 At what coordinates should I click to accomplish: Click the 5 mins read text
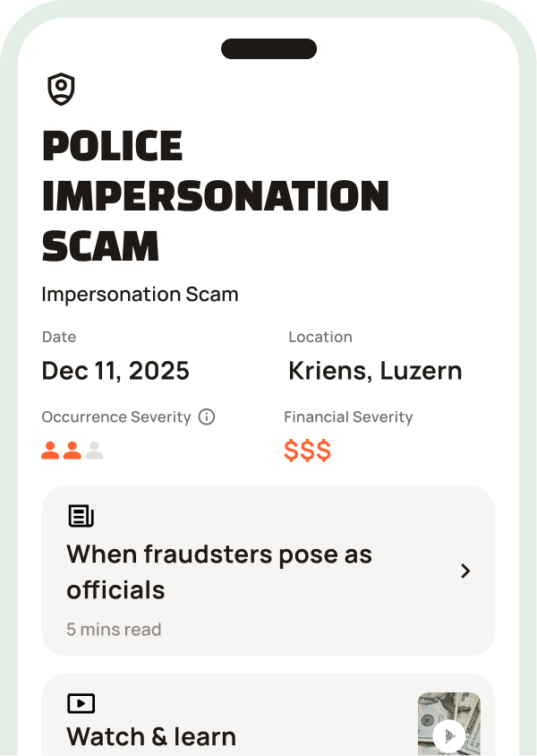114,630
